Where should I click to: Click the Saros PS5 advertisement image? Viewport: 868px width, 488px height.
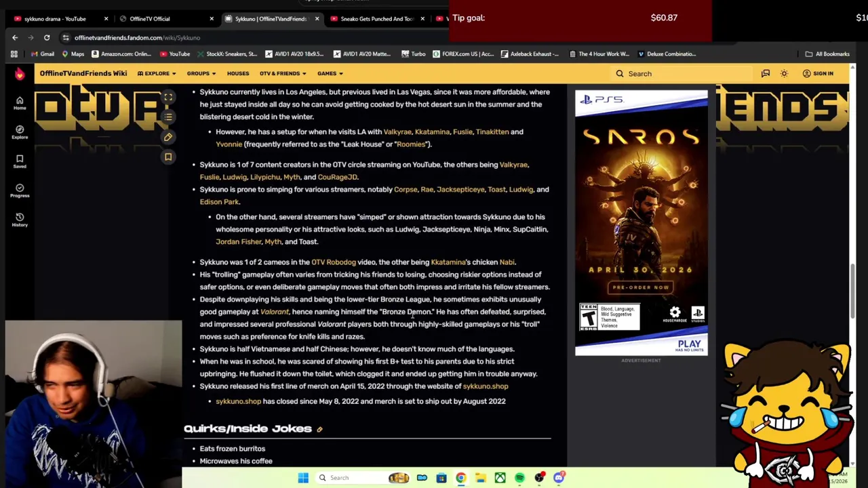642,222
